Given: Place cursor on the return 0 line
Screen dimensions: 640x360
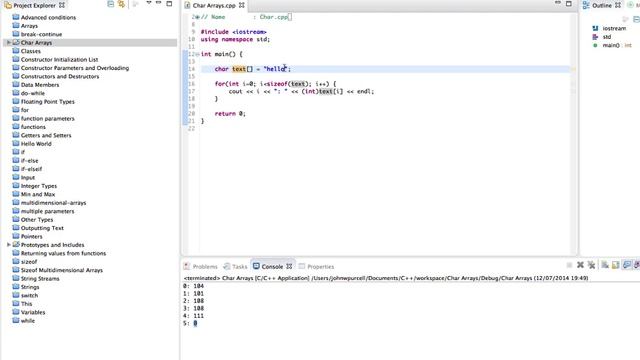Looking at the screenshot, I should tap(230, 113).
